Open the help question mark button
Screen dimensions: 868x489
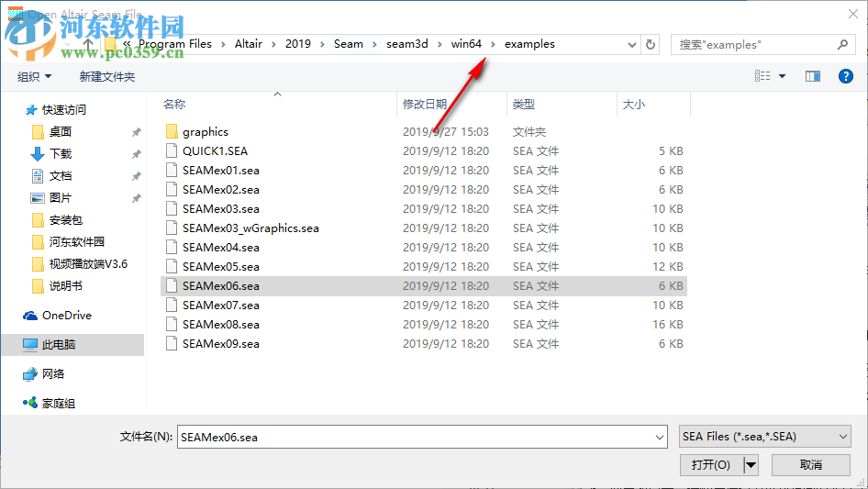click(845, 76)
